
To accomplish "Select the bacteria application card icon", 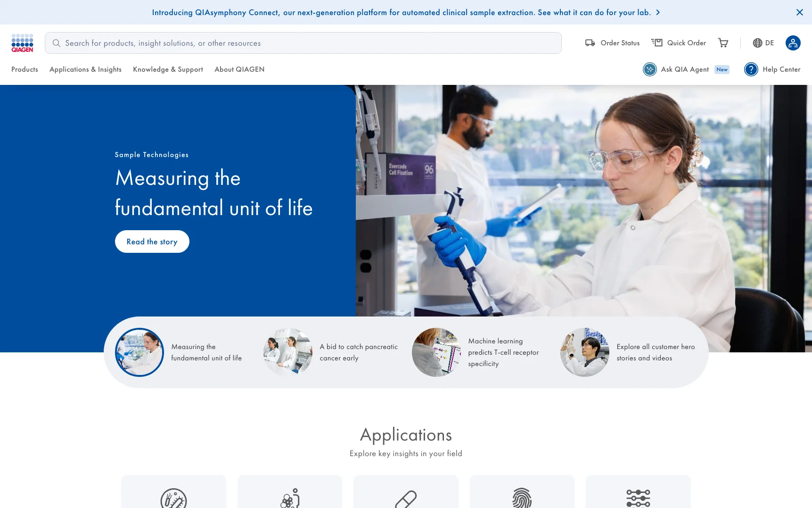I will pyautogui.click(x=173, y=499).
